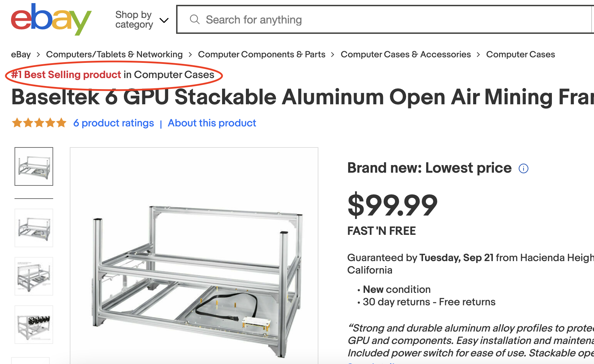The height and width of the screenshot is (364, 594).
Task: Select the second product thumbnail
Action: point(34,228)
